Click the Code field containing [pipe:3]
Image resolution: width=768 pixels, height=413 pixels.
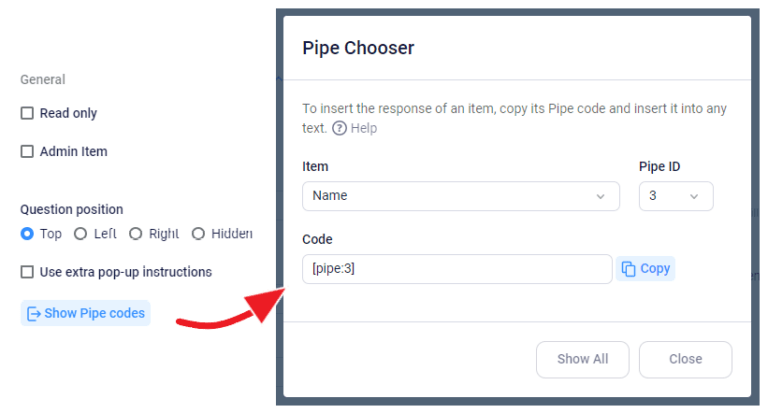click(456, 269)
